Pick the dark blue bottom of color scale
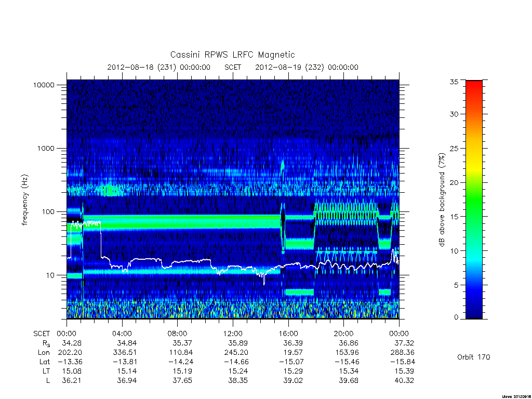 point(474,314)
